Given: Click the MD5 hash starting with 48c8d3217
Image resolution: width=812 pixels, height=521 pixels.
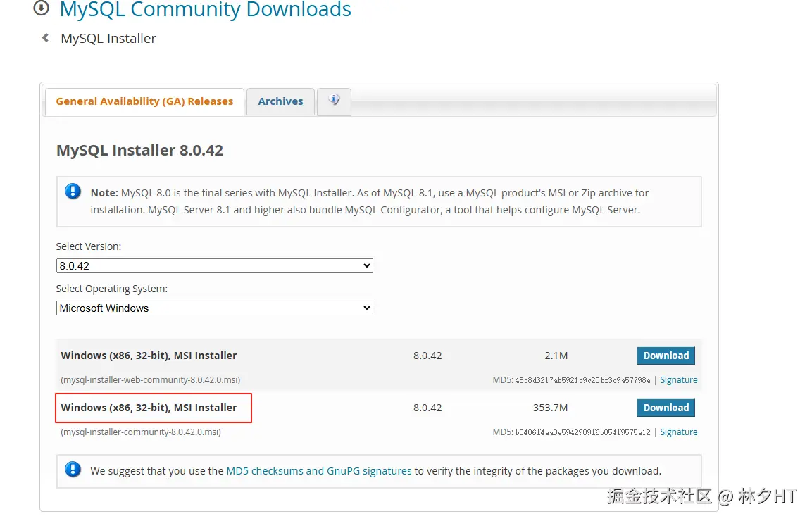Looking at the screenshot, I should [x=582, y=380].
